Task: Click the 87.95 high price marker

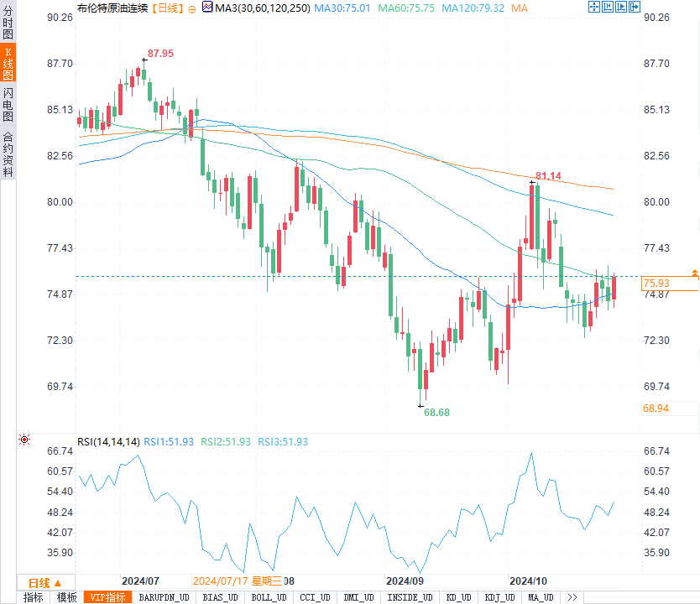Action: click(x=159, y=54)
